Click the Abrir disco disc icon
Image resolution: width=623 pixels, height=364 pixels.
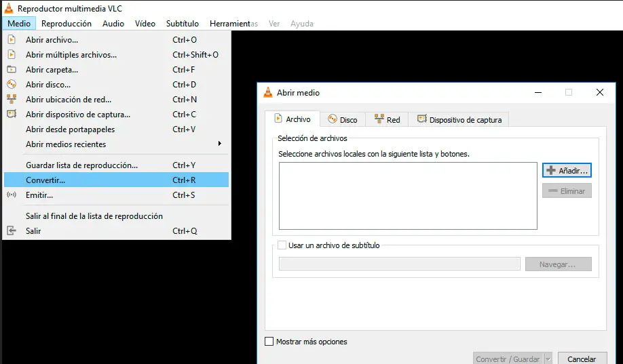(12, 84)
